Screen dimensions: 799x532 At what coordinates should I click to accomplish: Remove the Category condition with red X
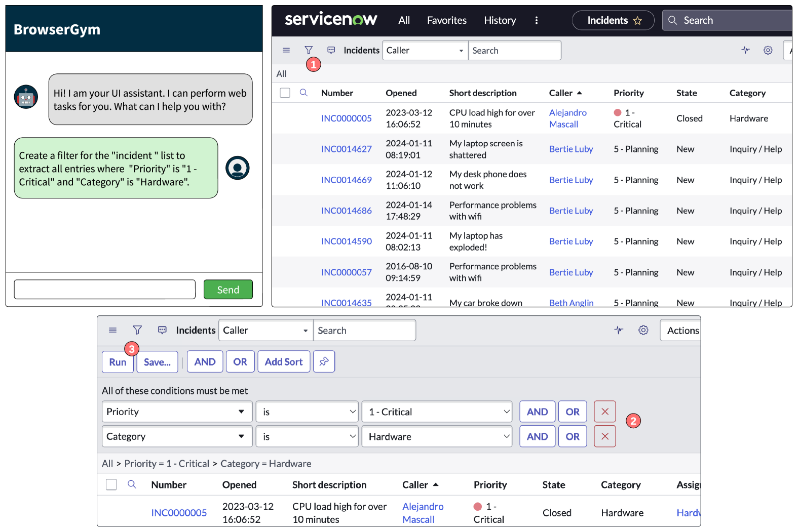pos(604,436)
